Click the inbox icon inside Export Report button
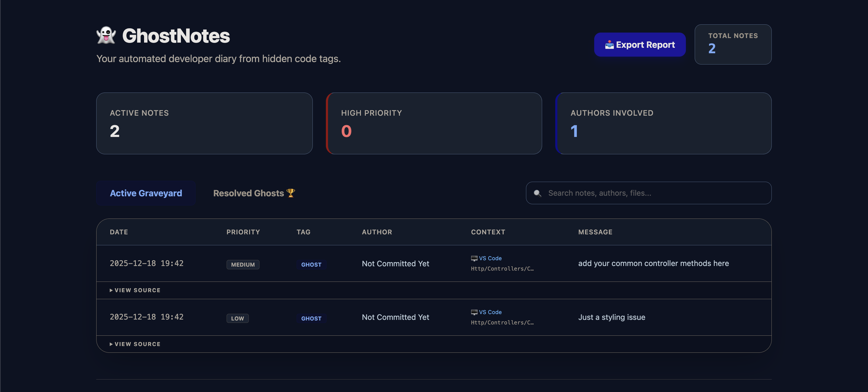868x392 pixels. pyautogui.click(x=610, y=44)
